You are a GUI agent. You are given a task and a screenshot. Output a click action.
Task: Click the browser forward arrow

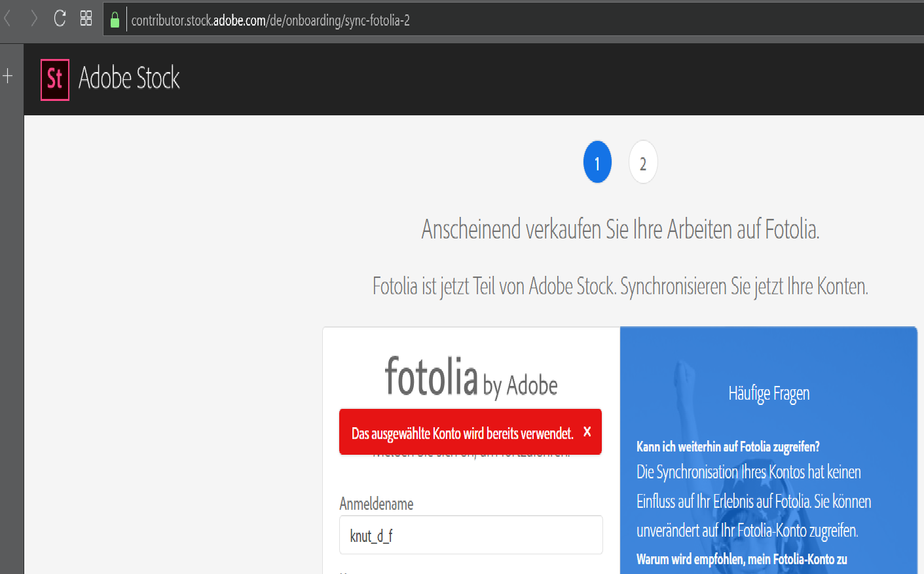33,18
